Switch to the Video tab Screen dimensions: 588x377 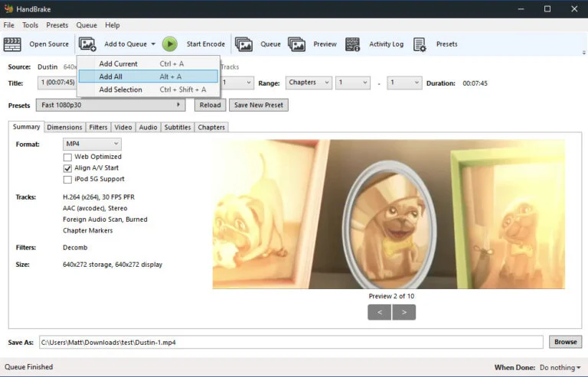click(123, 127)
